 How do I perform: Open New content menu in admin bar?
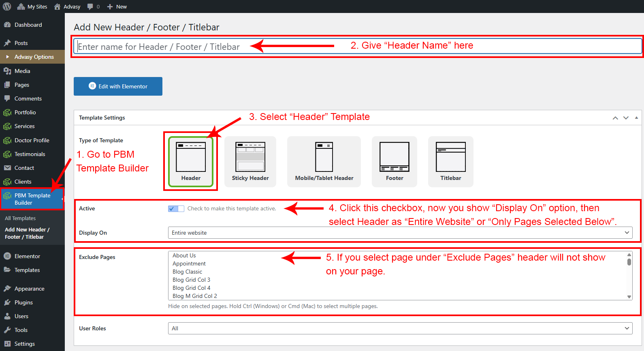[x=117, y=6]
